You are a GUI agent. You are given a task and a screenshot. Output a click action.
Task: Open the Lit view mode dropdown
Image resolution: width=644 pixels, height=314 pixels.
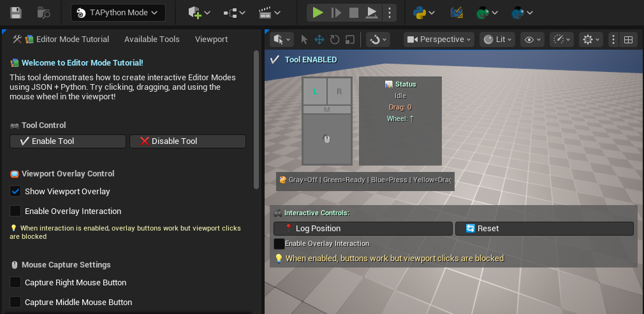click(x=497, y=39)
